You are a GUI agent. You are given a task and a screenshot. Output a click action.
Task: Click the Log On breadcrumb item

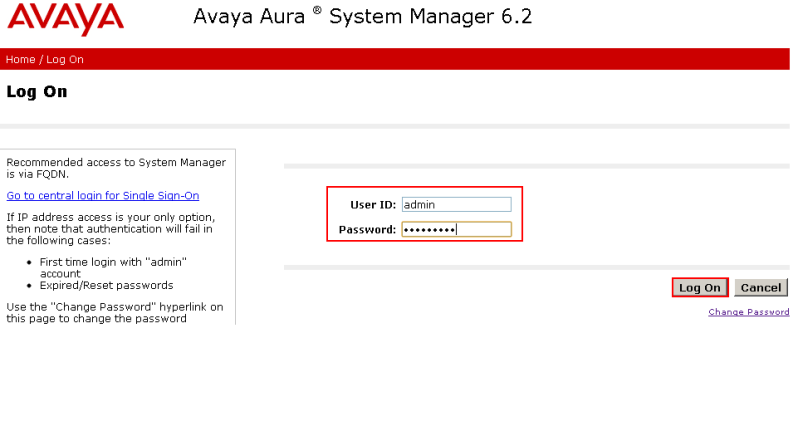coord(65,59)
